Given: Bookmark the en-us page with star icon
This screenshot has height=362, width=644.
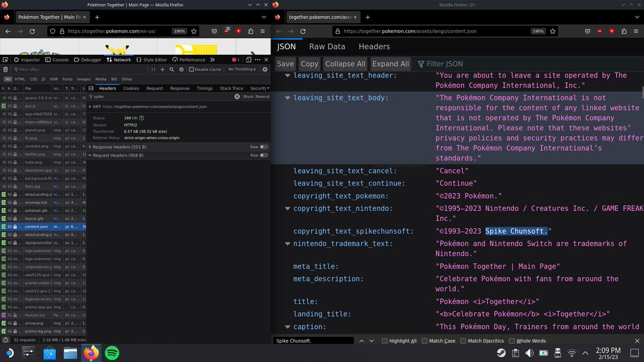Looking at the screenshot, I should pyautogui.click(x=194, y=31).
